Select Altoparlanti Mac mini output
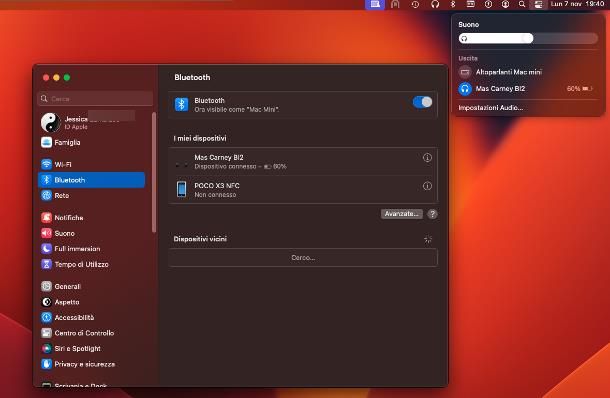Viewport: 610px width, 398px height. (x=528, y=72)
